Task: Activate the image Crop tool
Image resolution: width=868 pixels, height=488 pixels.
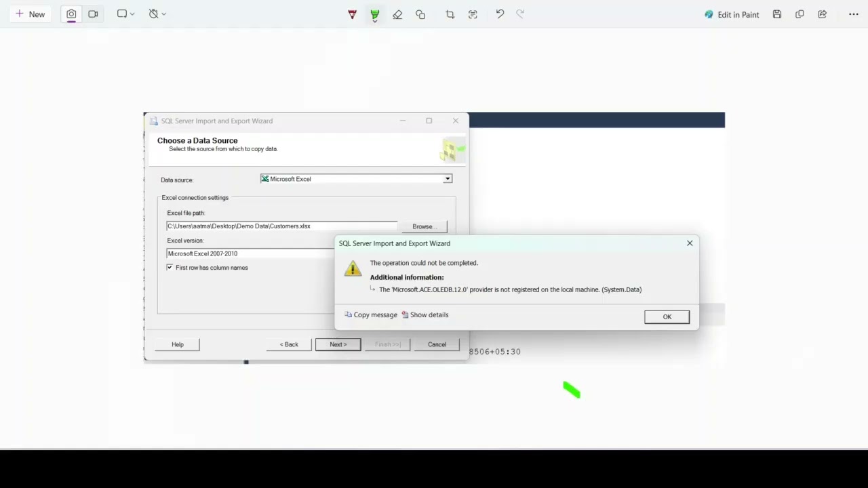Action: pyautogui.click(x=450, y=14)
